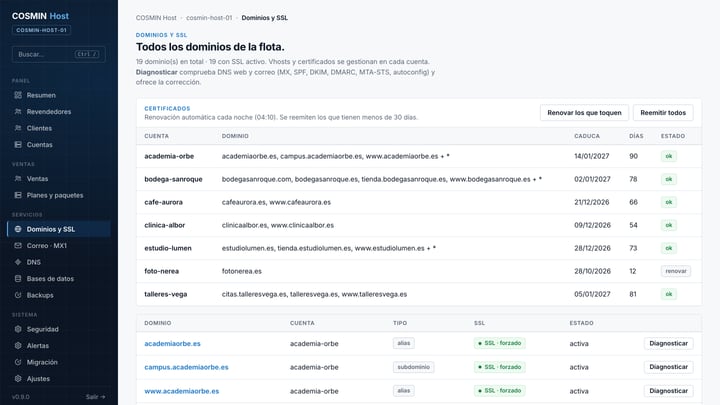Click the fotonerea.es domain text
720x405 pixels.
[x=242, y=271]
